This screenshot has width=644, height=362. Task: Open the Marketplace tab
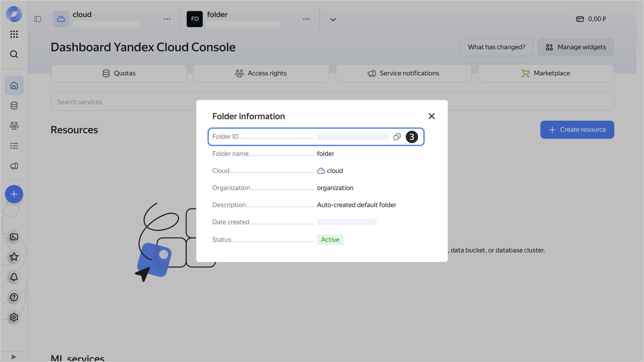pos(546,73)
